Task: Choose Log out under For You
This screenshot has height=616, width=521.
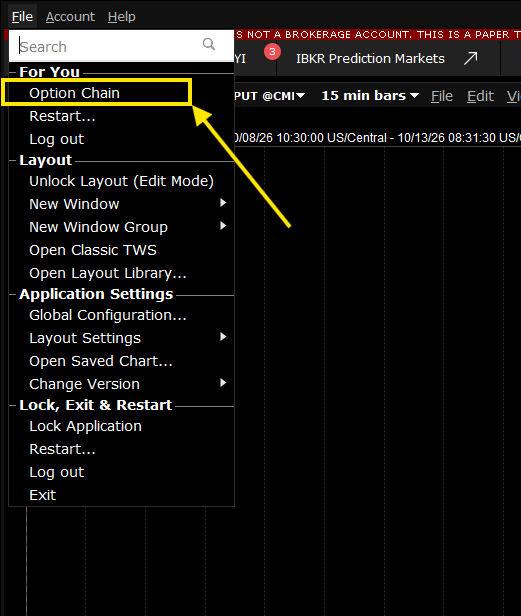Action: tap(121, 139)
